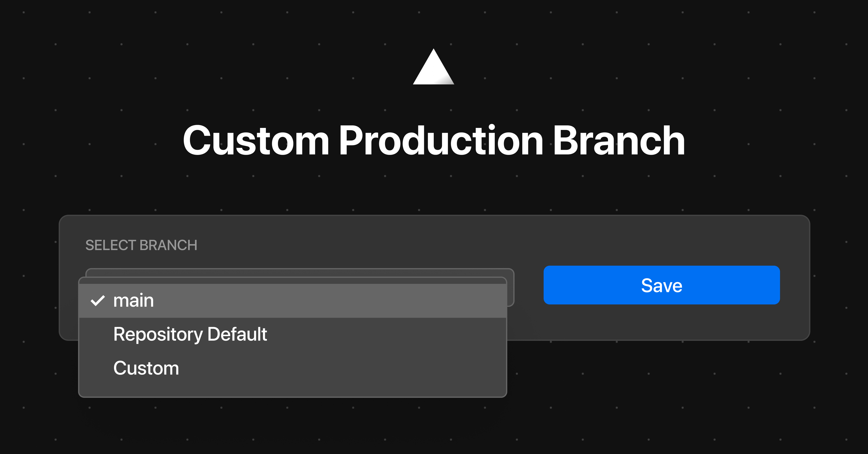Select the main branch option
This screenshot has height=454, width=868.
tap(133, 300)
